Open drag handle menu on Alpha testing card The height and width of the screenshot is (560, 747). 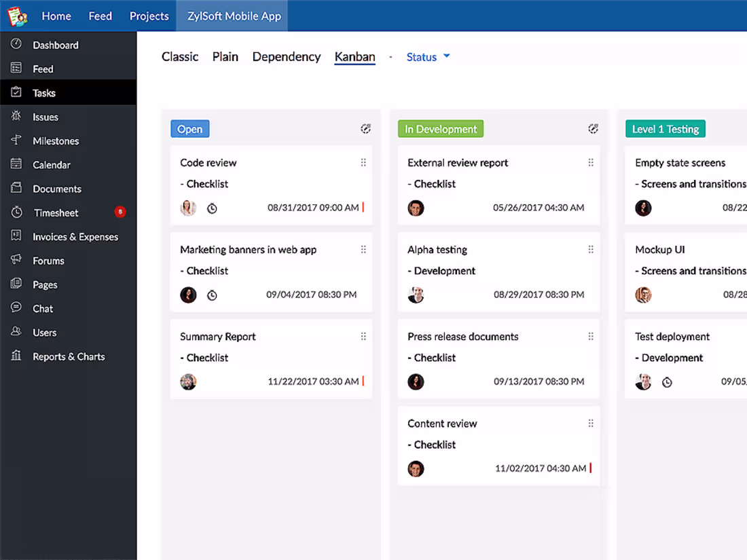(x=591, y=249)
